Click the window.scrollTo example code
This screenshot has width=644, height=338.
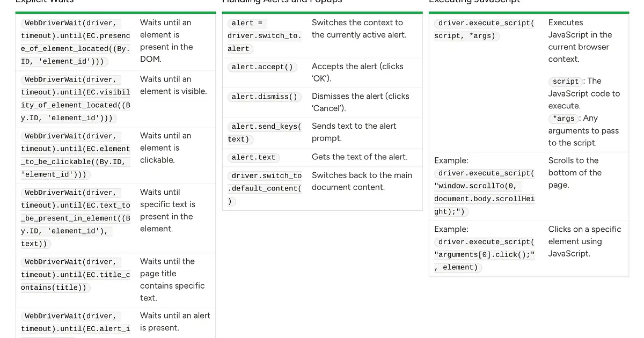(485, 192)
